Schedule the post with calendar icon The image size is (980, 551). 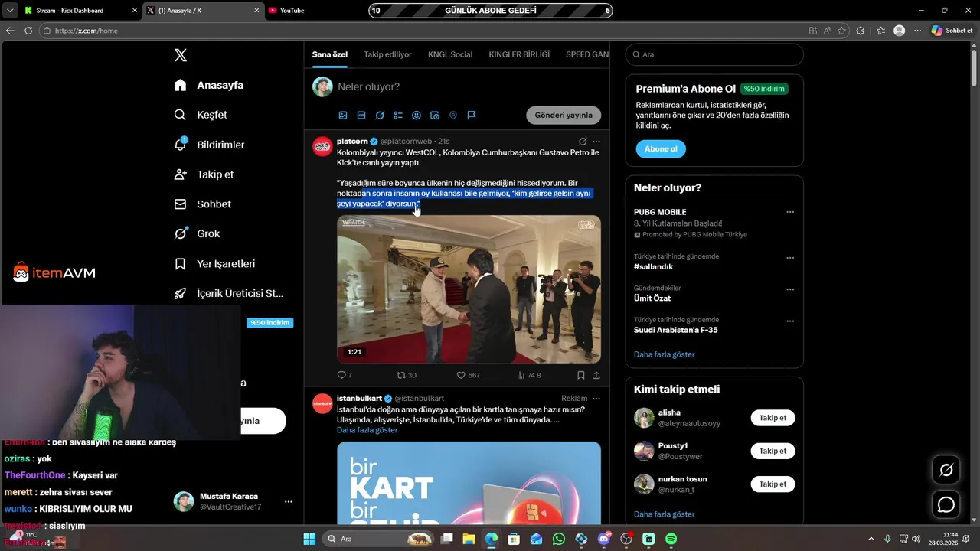point(435,116)
